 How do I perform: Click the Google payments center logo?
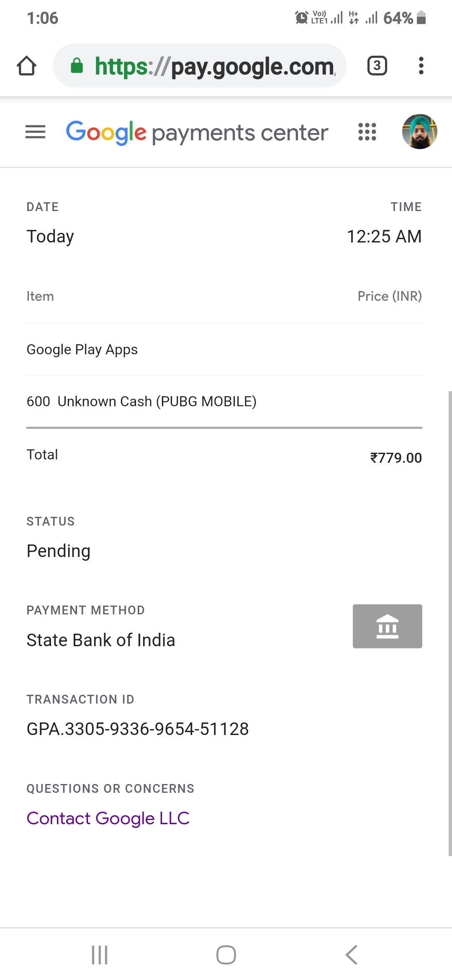(x=197, y=133)
